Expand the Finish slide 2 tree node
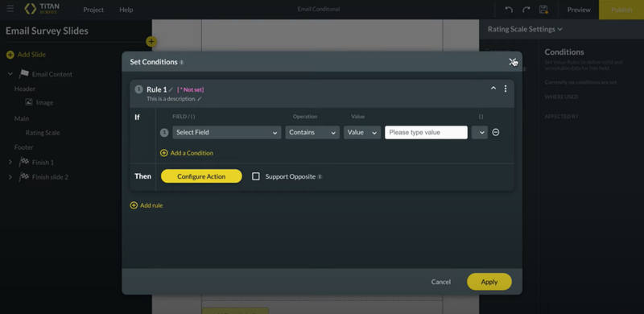This screenshot has height=314, width=644. click(x=10, y=177)
